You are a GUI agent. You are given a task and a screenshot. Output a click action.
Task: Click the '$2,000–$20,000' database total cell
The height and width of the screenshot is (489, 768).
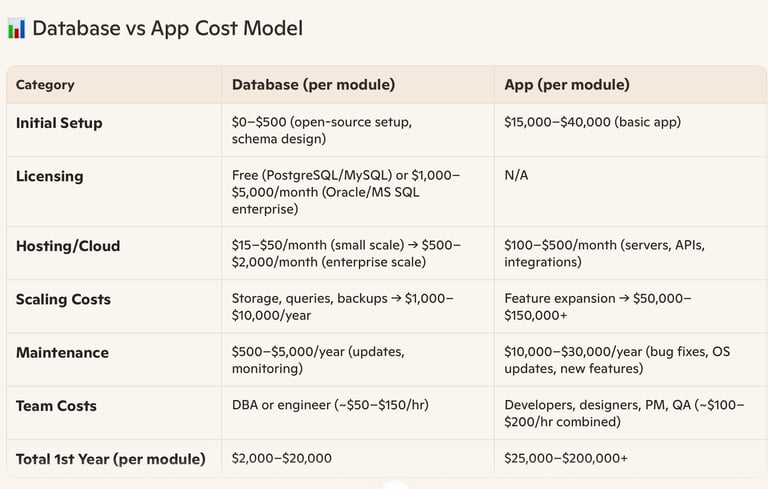click(x=281, y=459)
